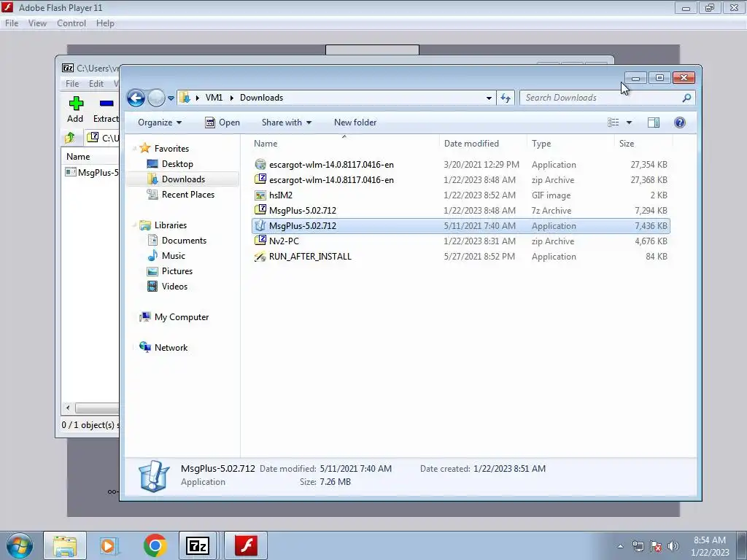Select escargot-wlm Application file icon

pos(260,164)
